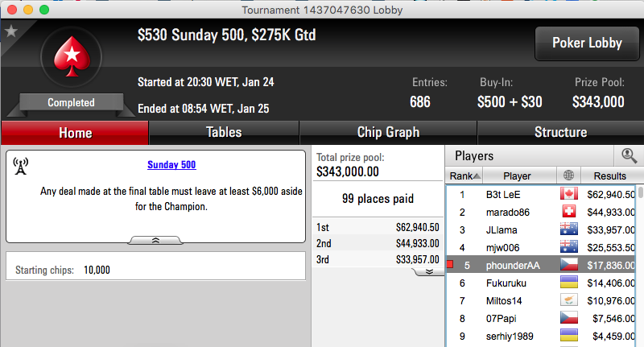
Task: Click red marker beside phounderAA row
Action: point(450,264)
